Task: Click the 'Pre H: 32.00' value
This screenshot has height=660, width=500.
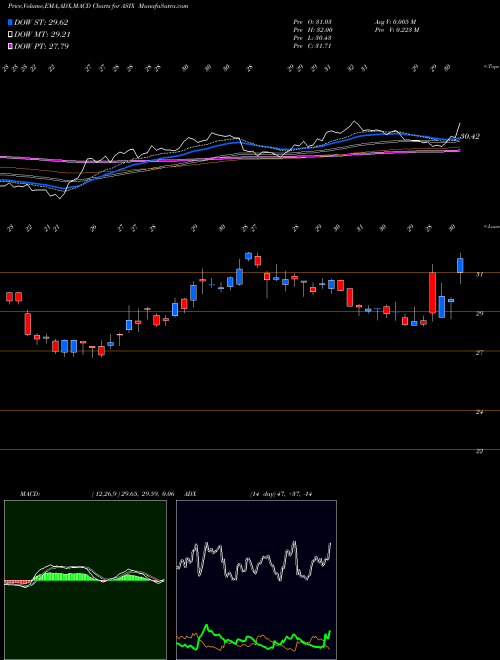Action: point(313,30)
